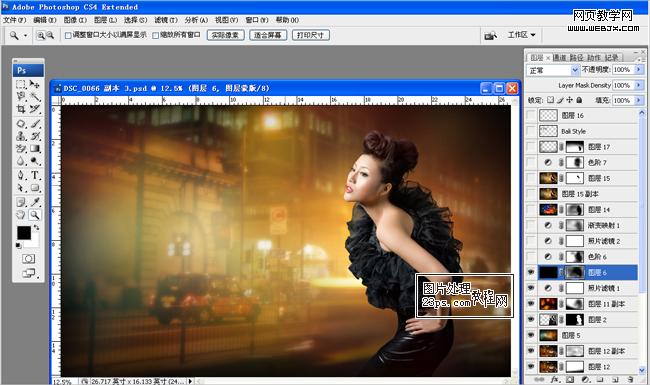Hide the selected 图层 6 layer
Image resolution: width=650 pixels, height=385 pixels.
pyautogui.click(x=531, y=272)
